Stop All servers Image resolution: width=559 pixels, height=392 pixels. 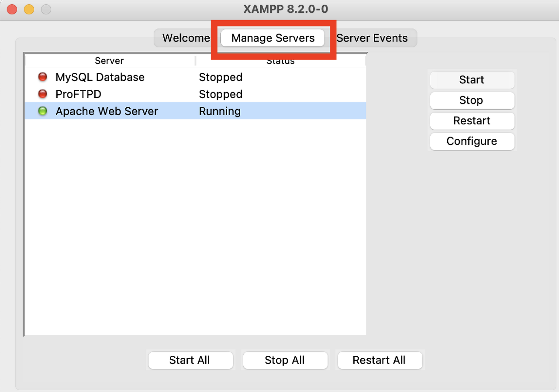[x=285, y=360]
